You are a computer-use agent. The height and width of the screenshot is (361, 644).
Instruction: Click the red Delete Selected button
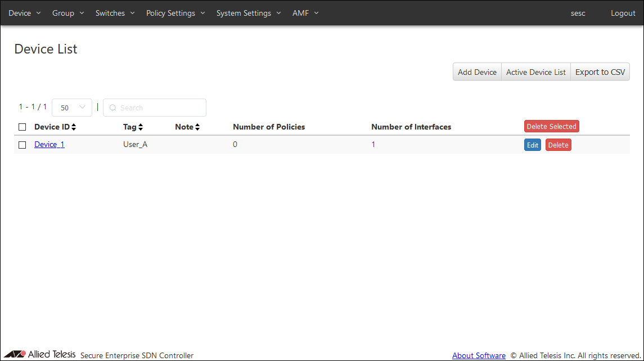(x=551, y=127)
